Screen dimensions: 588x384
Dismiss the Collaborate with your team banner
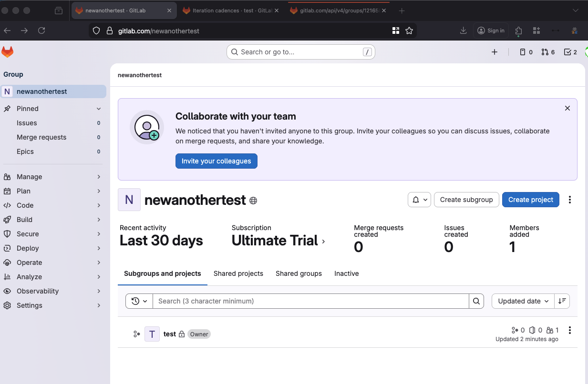[x=567, y=108]
